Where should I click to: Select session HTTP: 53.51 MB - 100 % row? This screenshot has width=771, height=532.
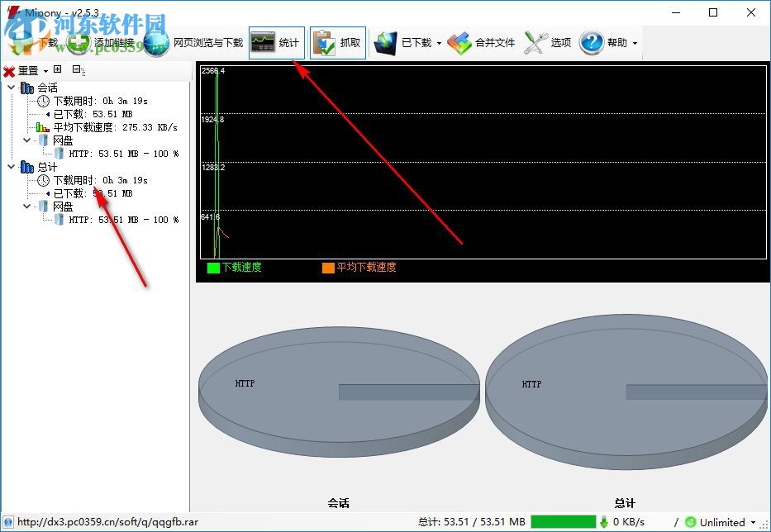123,154
